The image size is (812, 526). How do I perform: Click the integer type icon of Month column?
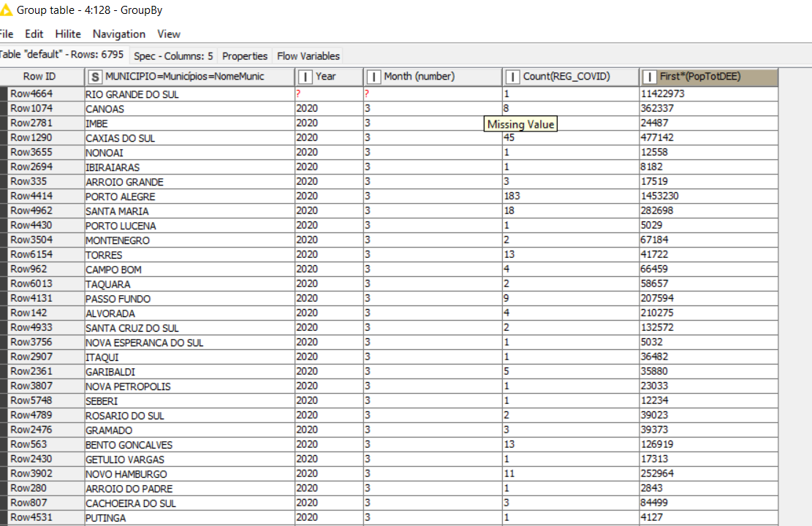click(373, 77)
